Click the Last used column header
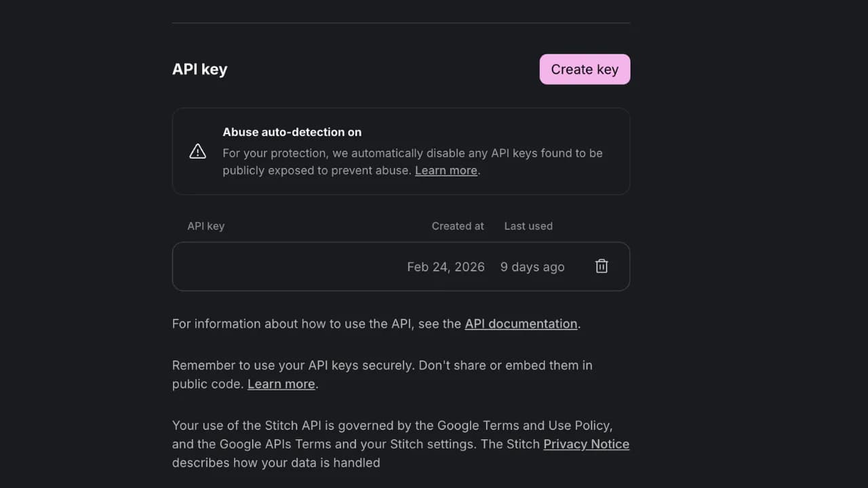Image resolution: width=868 pixels, height=488 pixels. pos(528,226)
